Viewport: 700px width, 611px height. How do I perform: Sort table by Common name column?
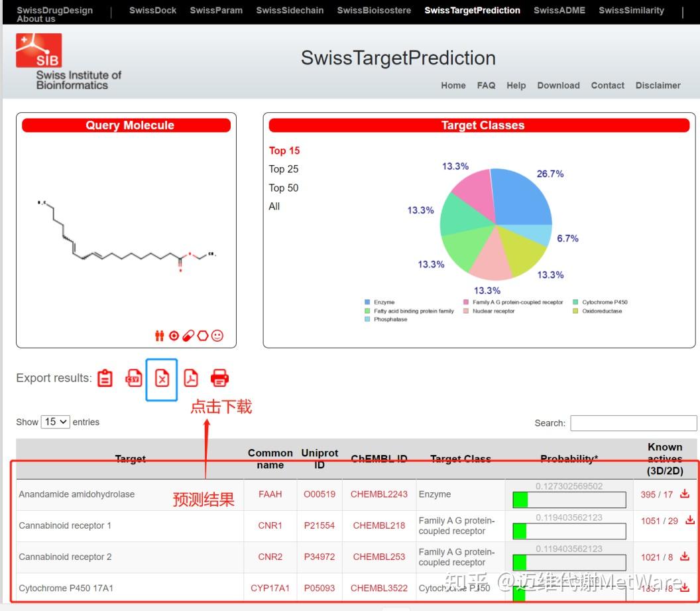tap(270, 458)
